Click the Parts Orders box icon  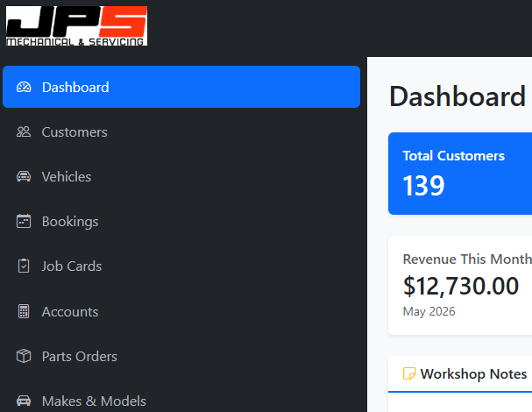tap(24, 356)
